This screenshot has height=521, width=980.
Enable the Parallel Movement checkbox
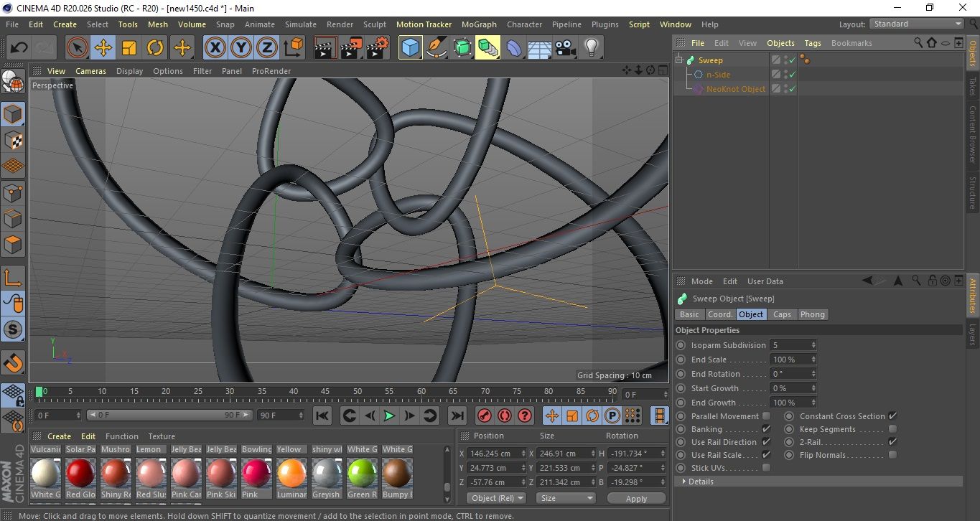(766, 416)
